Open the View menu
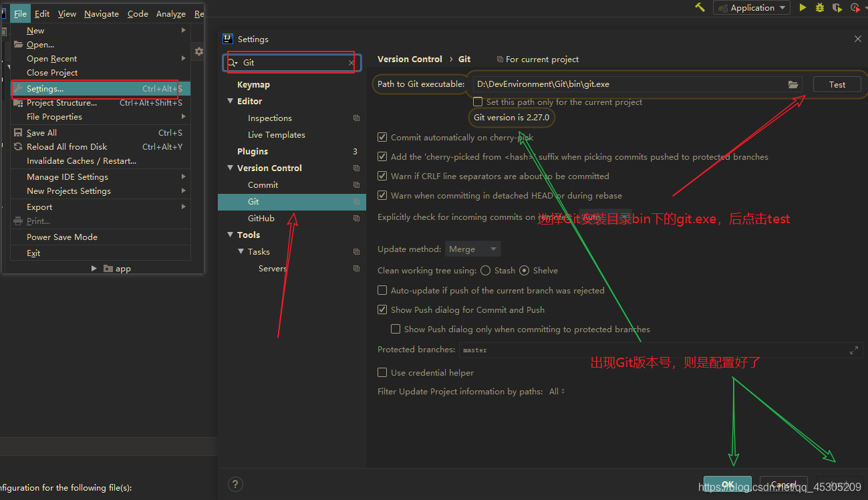868x500 pixels. click(67, 13)
